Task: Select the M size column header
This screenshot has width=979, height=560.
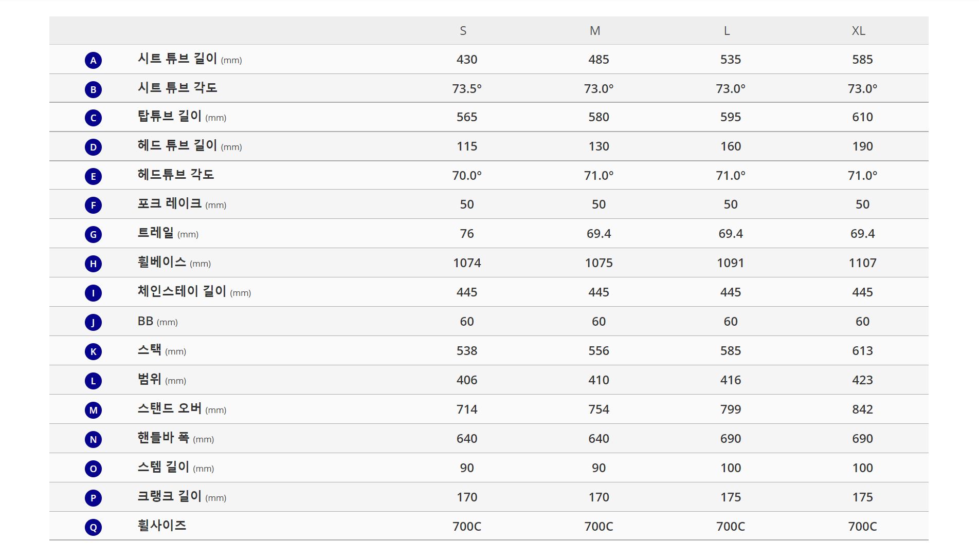Action: [595, 31]
